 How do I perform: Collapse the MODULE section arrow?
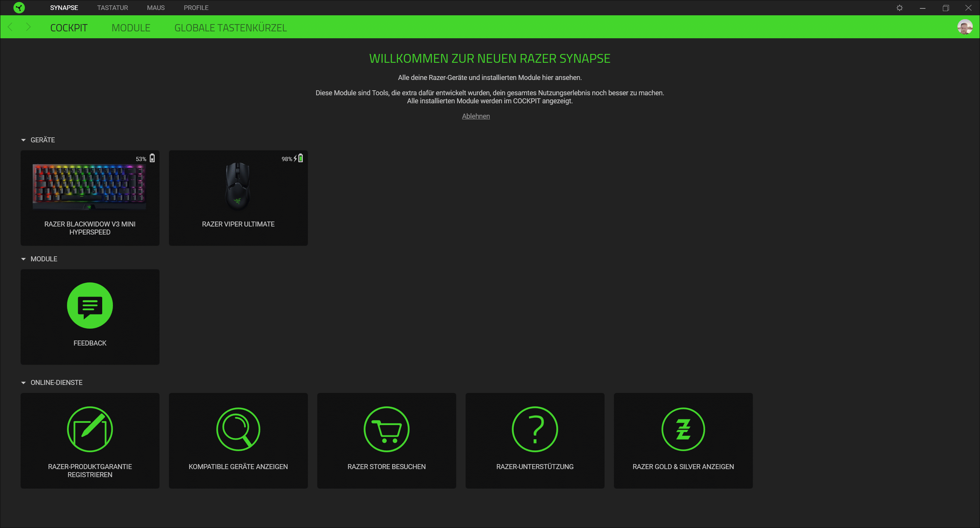[23, 259]
